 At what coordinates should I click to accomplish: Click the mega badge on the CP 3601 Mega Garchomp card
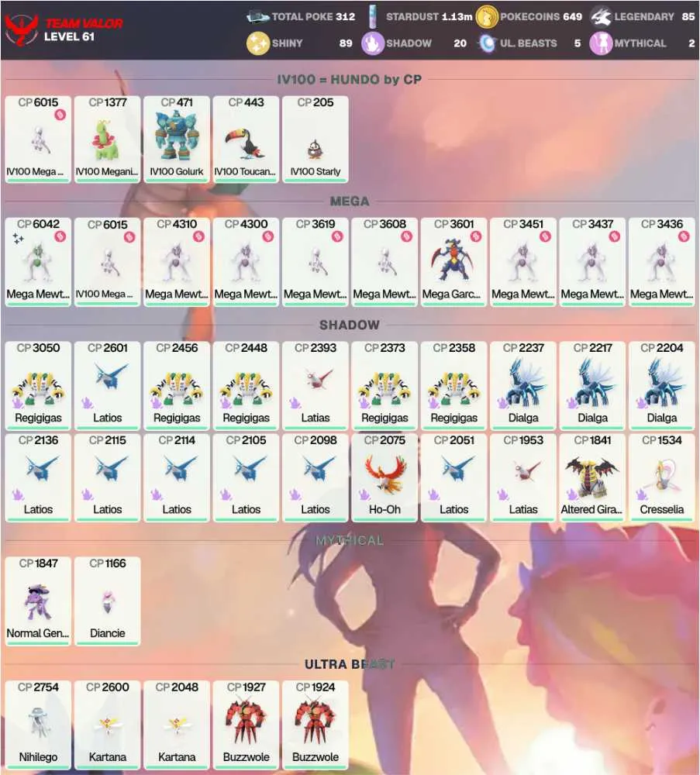(x=475, y=236)
